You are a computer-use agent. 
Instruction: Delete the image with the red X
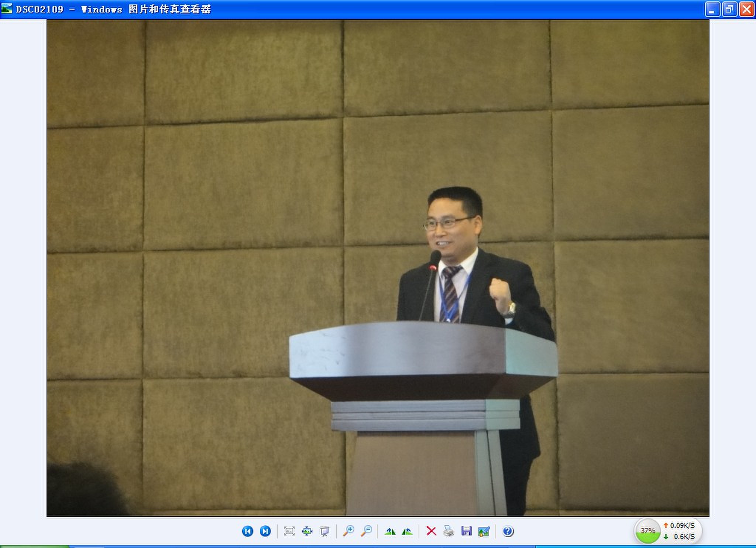(431, 531)
